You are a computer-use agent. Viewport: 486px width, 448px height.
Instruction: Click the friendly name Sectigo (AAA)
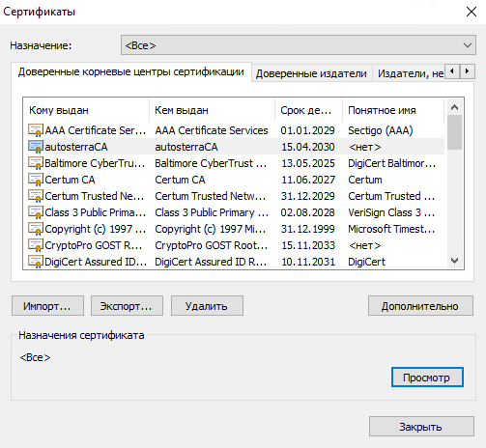[x=381, y=130]
